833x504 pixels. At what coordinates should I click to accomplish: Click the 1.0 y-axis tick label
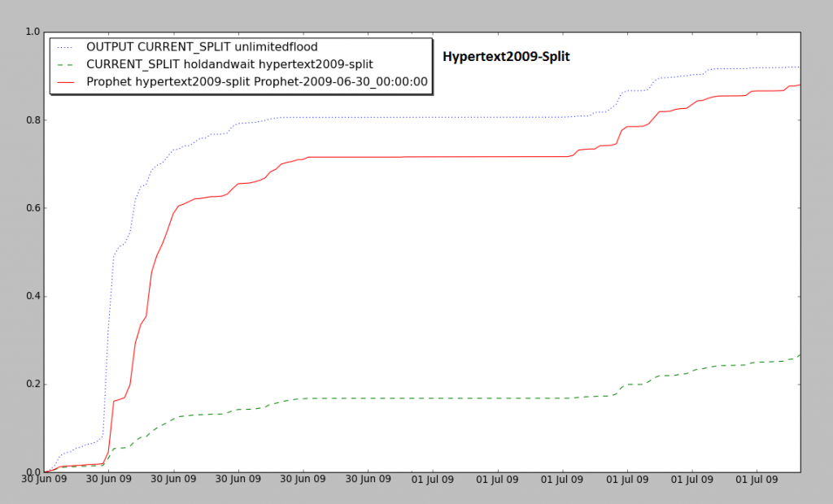pos(32,32)
